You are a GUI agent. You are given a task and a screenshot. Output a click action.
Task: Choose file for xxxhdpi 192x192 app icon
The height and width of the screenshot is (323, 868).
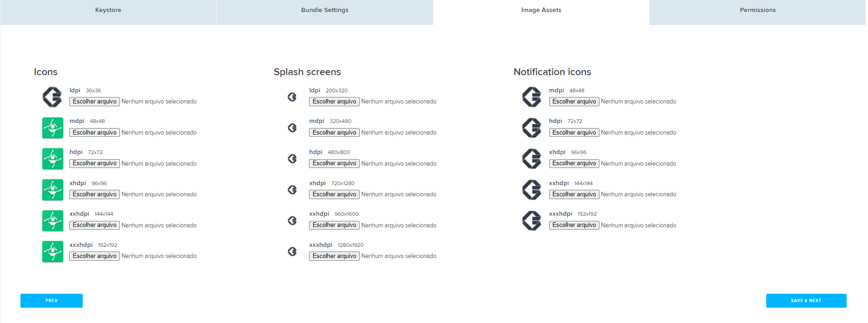tap(95, 256)
